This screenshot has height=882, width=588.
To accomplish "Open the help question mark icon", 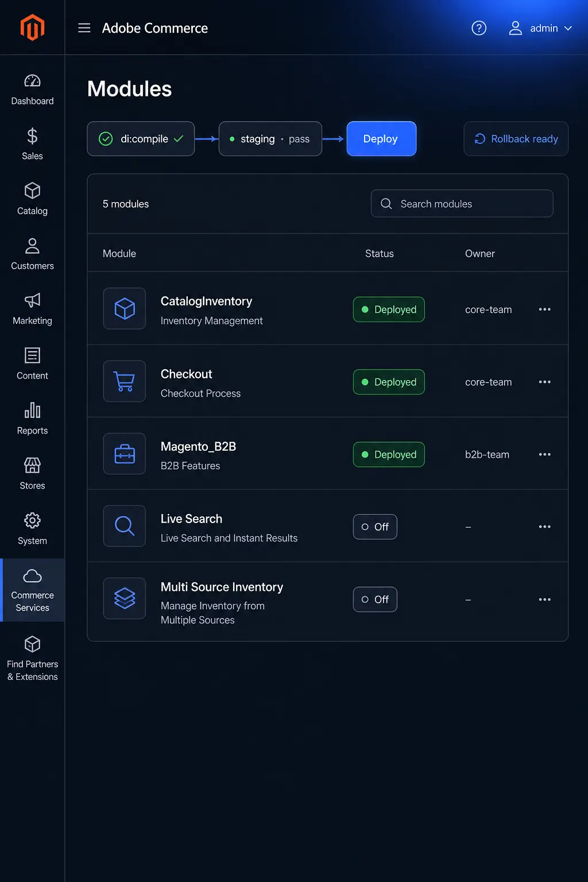I will coord(479,28).
